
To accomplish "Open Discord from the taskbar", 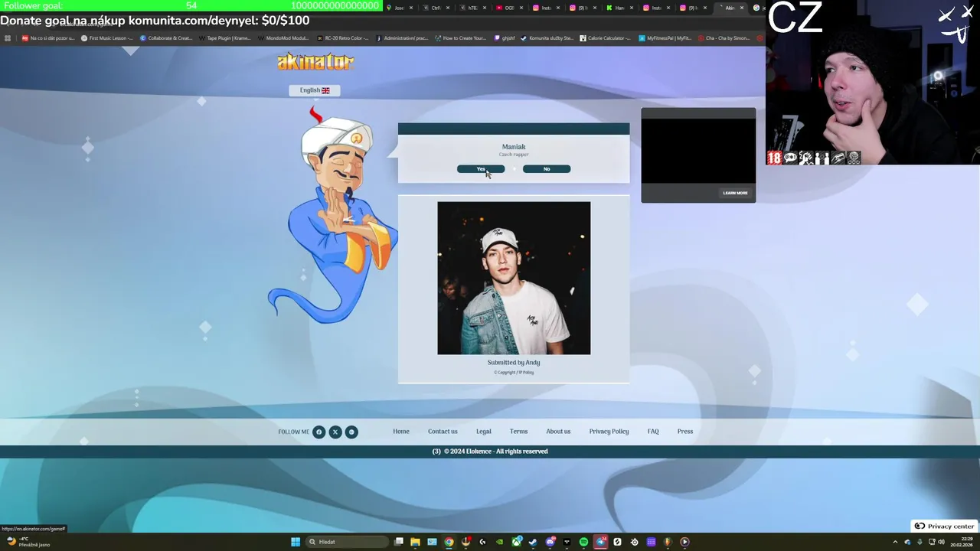I will pyautogui.click(x=550, y=542).
